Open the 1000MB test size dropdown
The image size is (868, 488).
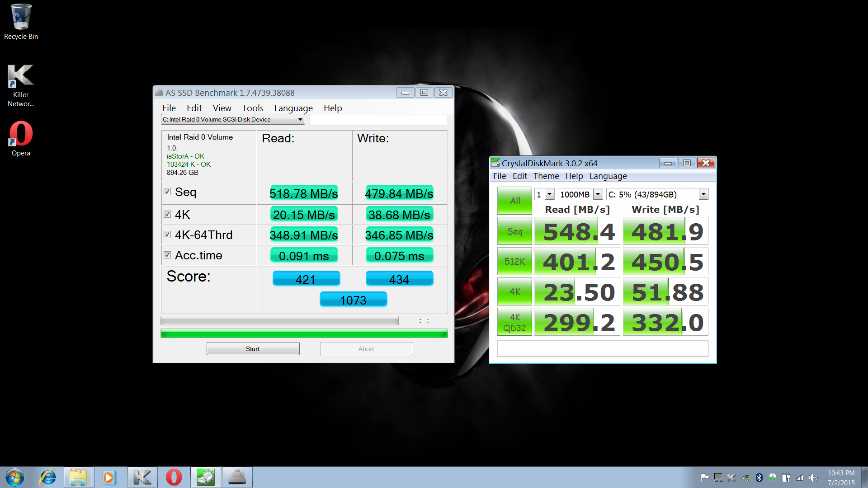point(580,194)
